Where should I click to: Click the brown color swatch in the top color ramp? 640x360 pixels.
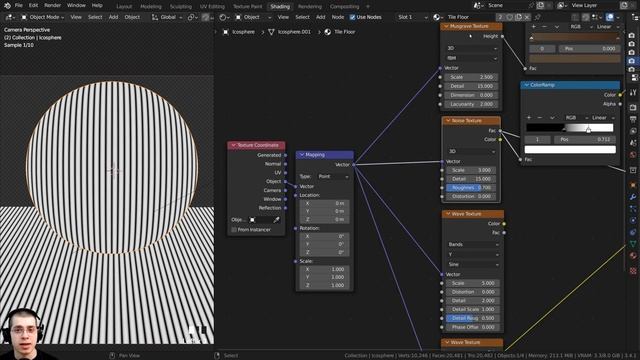point(575,59)
